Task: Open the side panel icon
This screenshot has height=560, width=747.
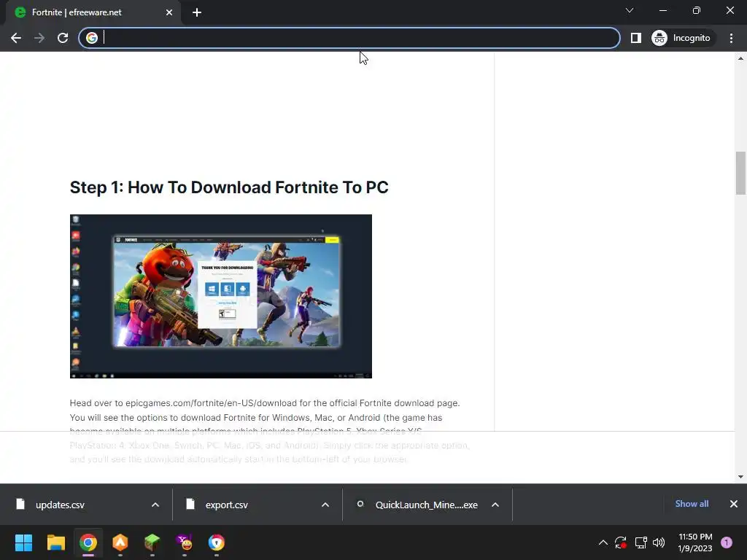Action: 635,38
